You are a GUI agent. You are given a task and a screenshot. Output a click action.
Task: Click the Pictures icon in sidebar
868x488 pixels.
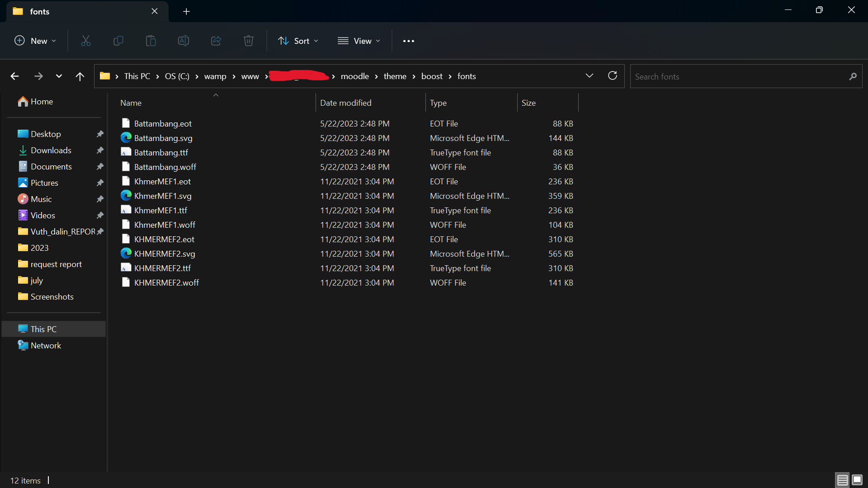[x=23, y=183]
